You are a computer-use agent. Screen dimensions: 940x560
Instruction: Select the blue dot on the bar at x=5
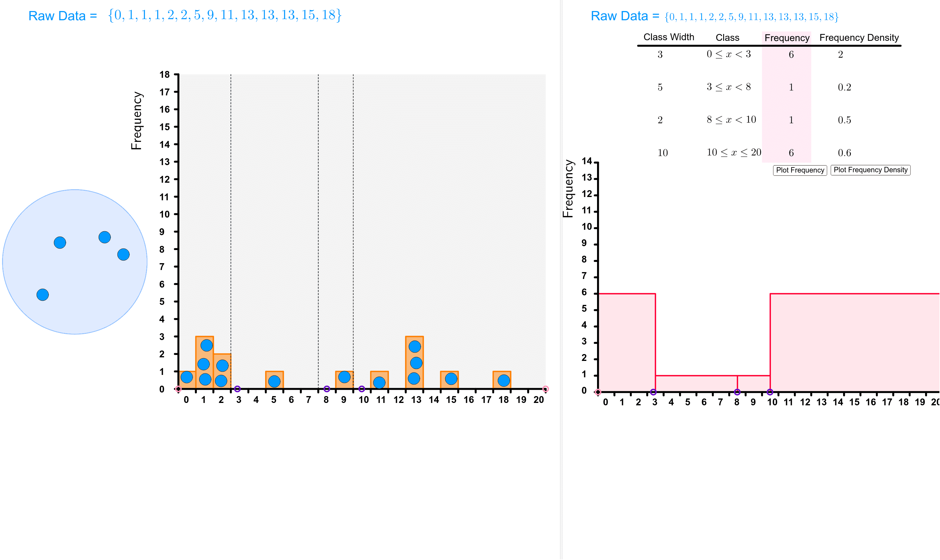click(x=274, y=381)
